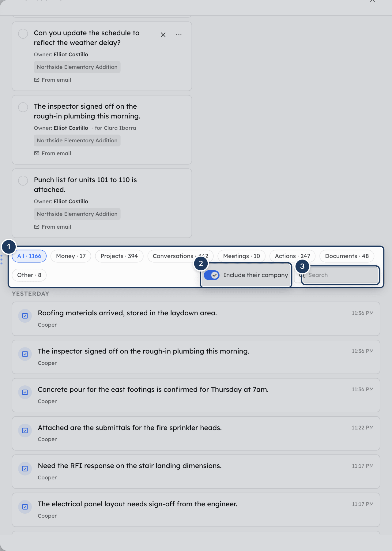Viewport: 392px width, 551px height.
Task: Click action icon on Concrete pour entry
Action: tap(25, 392)
